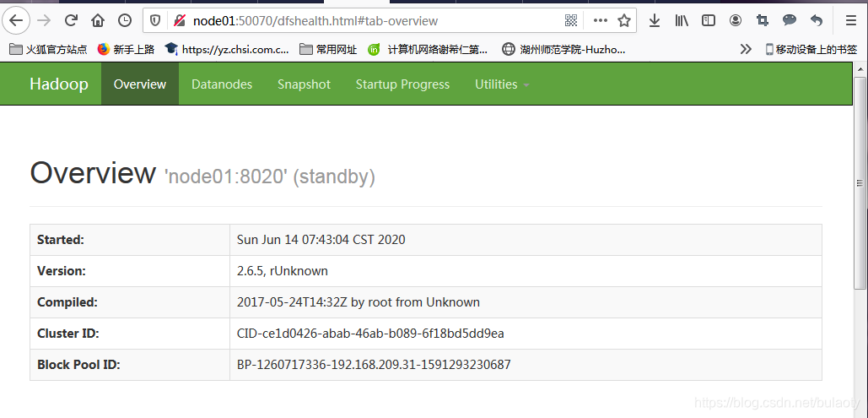Show more bookmarks chevron overflow
The height and width of the screenshot is (418, 868).
pos(746,49)
